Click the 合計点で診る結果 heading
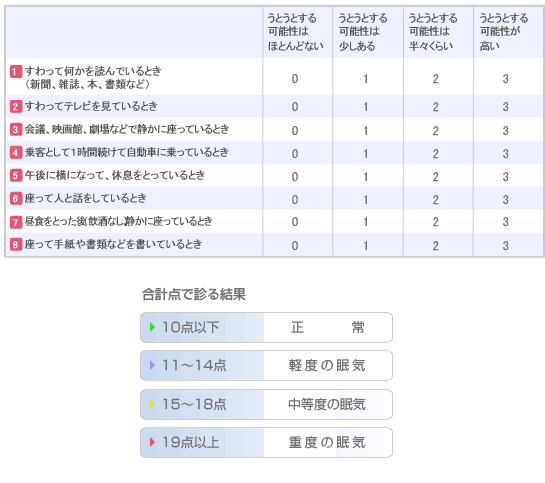Image resolution: width=545 pixels, height=483 pixels. (x=194, y=294)
